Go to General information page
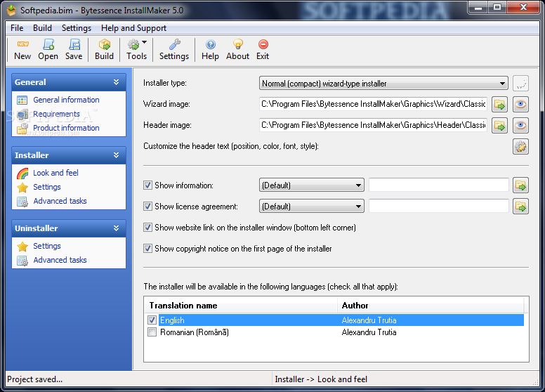This screenshot has width=545, height=392. click(x=66, y=100)
